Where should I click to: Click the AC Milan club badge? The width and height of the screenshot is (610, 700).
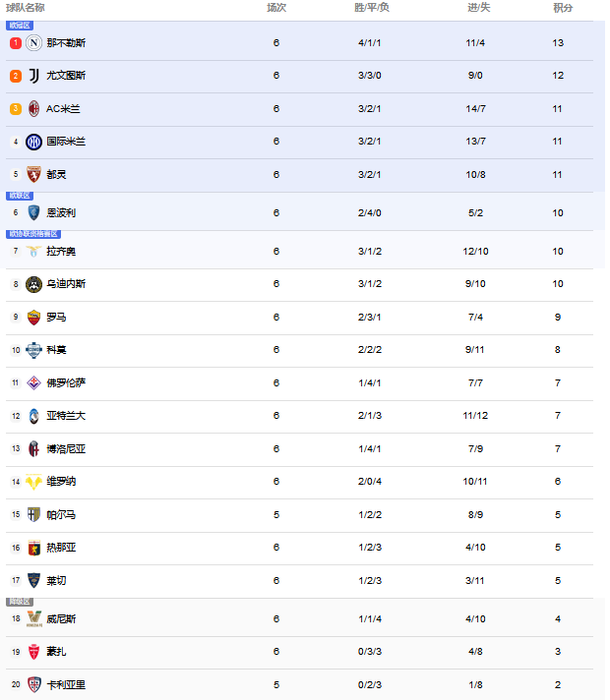pos(34,109)
